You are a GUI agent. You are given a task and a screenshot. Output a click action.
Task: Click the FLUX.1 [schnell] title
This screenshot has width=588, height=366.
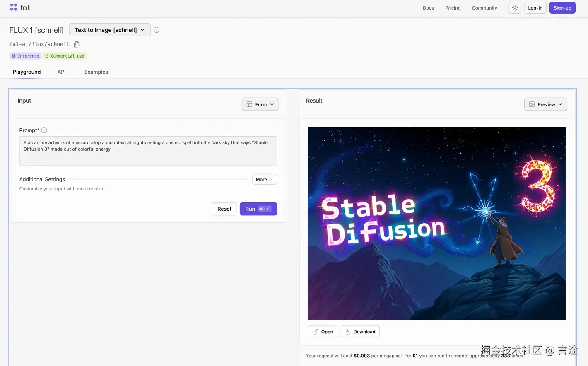pos(36,30)
